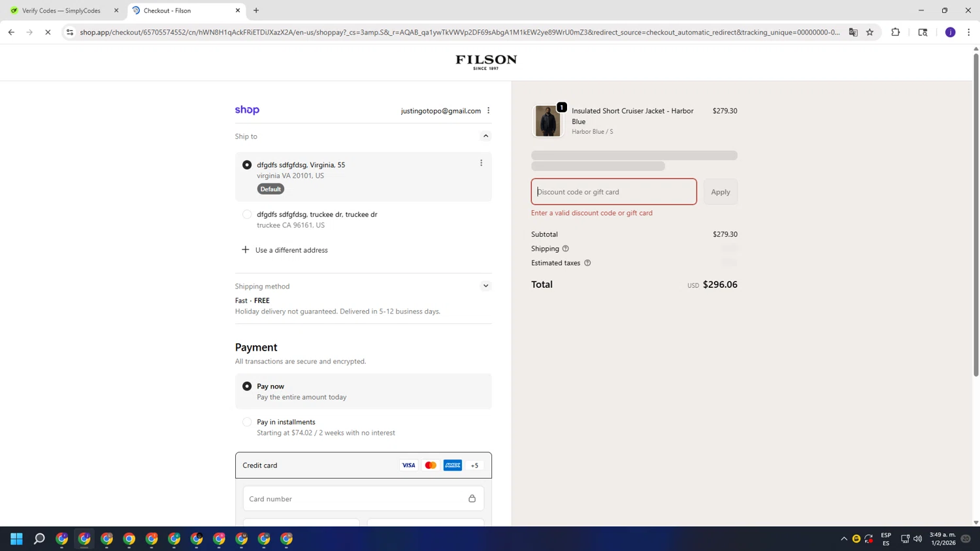
Task: Open the side panel browser icon
Action: (923, 32)
